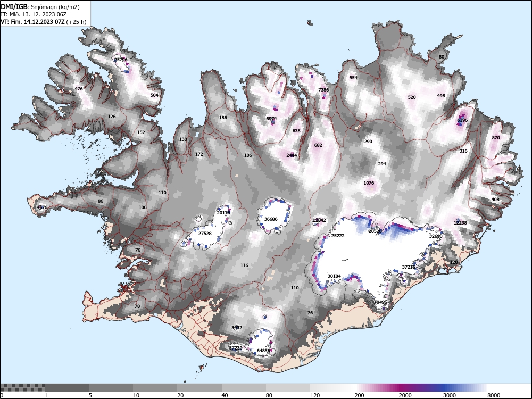The image size is (532, 399).
Task: Click the map value 290
Action: 368,142
